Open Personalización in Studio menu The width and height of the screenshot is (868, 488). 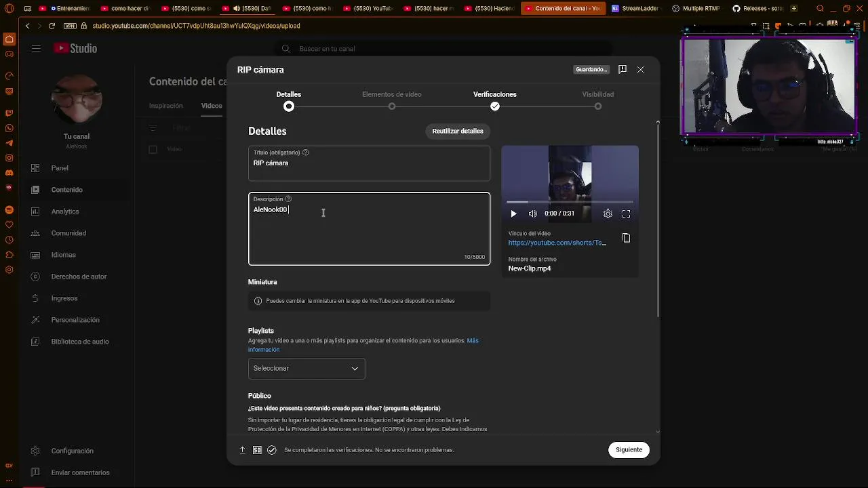tap(77, 320)
